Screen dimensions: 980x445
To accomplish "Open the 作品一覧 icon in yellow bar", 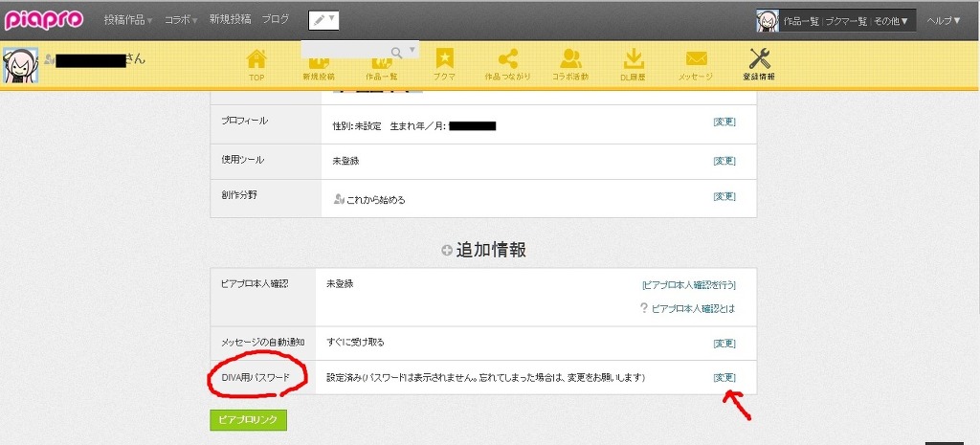I will 381,66.
